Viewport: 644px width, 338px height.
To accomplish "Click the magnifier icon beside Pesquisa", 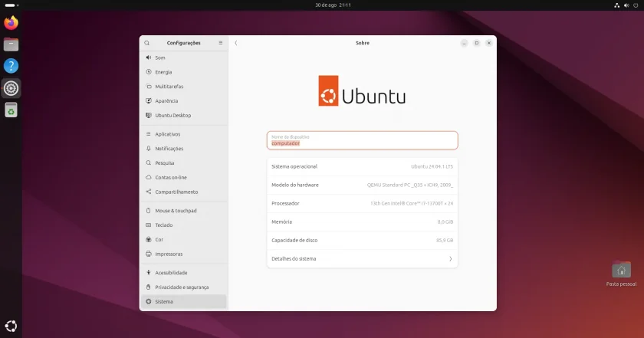I will [x=149, y=162].
